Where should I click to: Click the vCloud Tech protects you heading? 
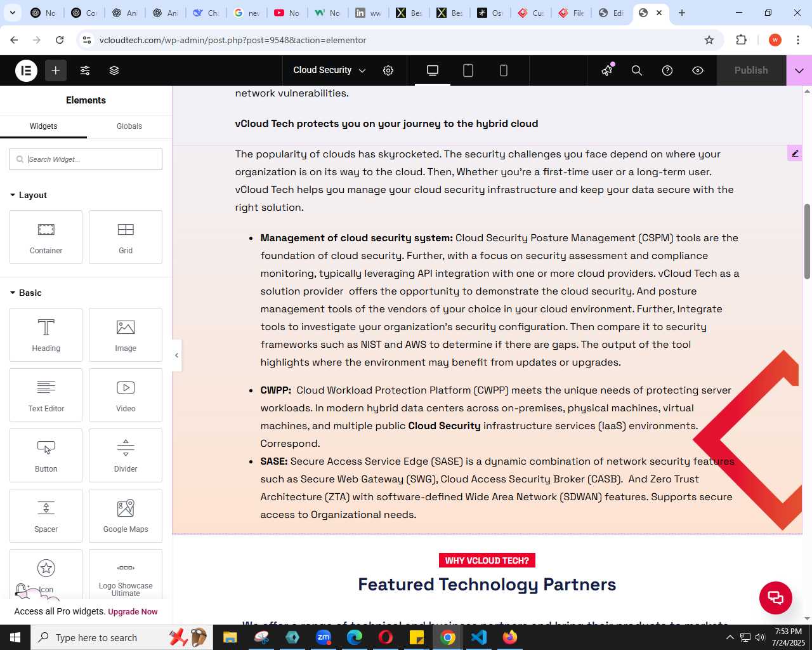(386, 124)
